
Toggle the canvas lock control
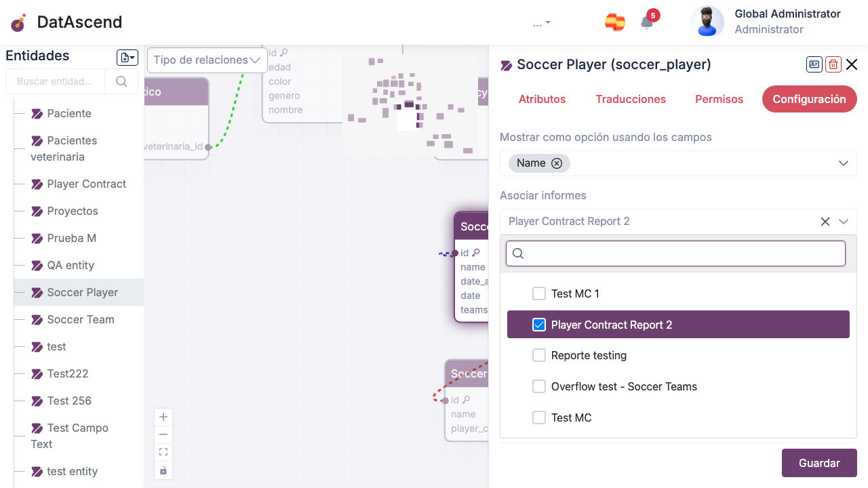pos(163,470)
